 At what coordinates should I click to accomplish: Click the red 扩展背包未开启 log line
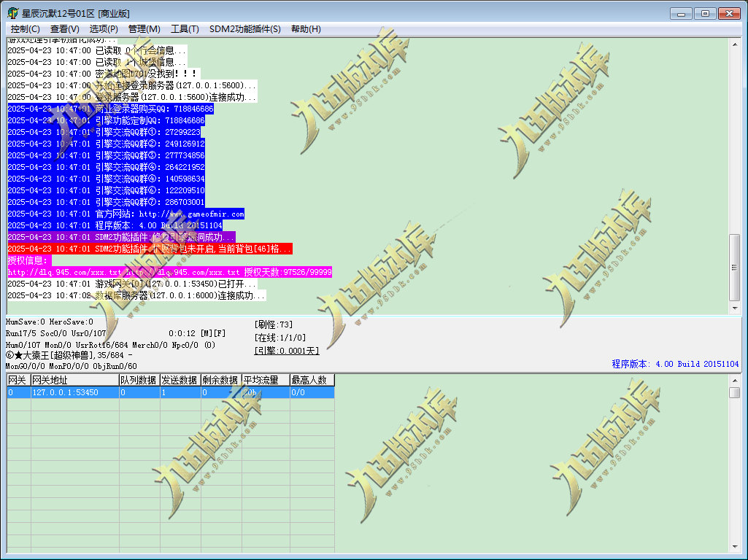(150, 249)
